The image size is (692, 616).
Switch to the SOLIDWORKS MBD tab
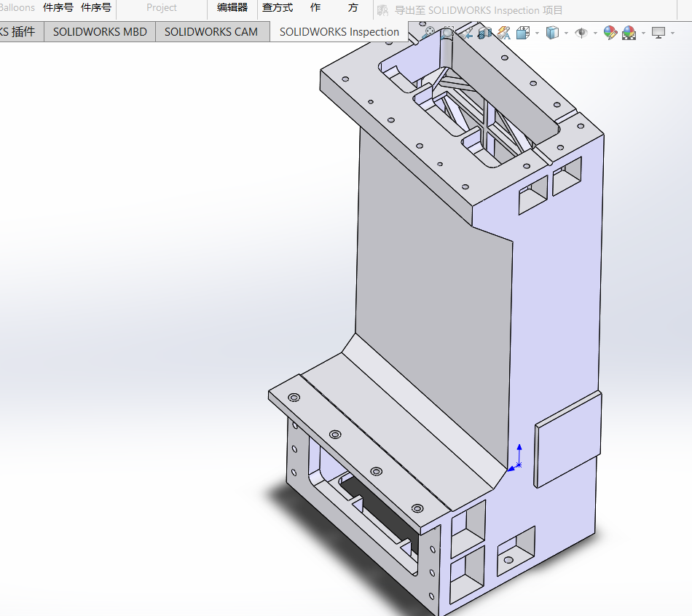[x=100, y=32]
